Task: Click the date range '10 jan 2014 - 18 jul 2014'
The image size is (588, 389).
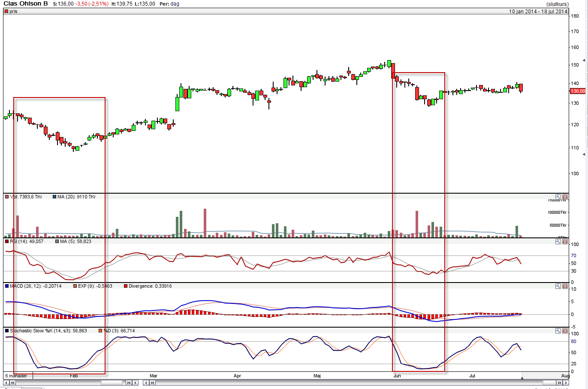Action: pos(538,12)
